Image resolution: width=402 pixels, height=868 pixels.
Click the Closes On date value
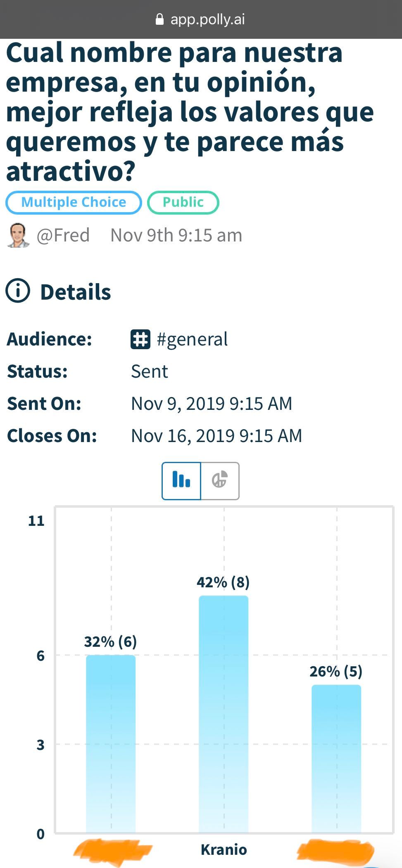216,436
